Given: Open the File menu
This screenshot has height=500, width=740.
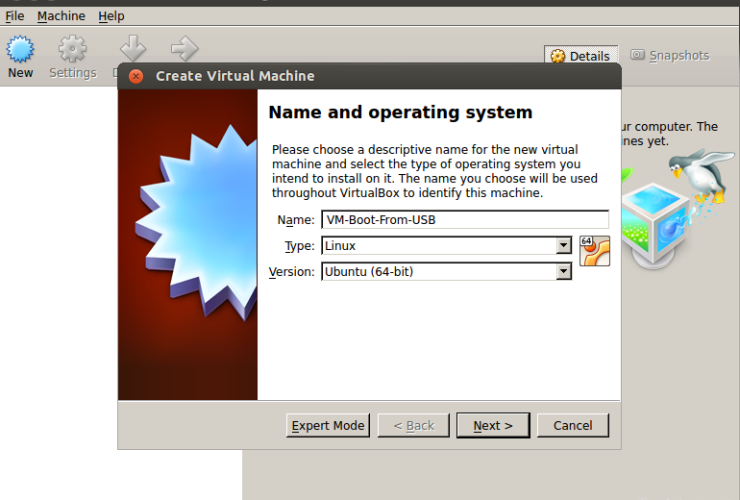Looking at the screenshot, I should (x=14, y=16).
